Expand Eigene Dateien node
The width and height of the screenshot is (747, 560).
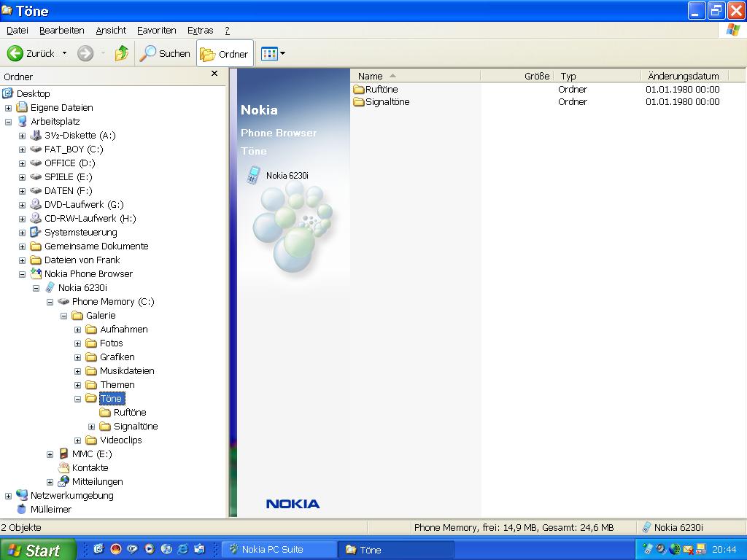8,108
